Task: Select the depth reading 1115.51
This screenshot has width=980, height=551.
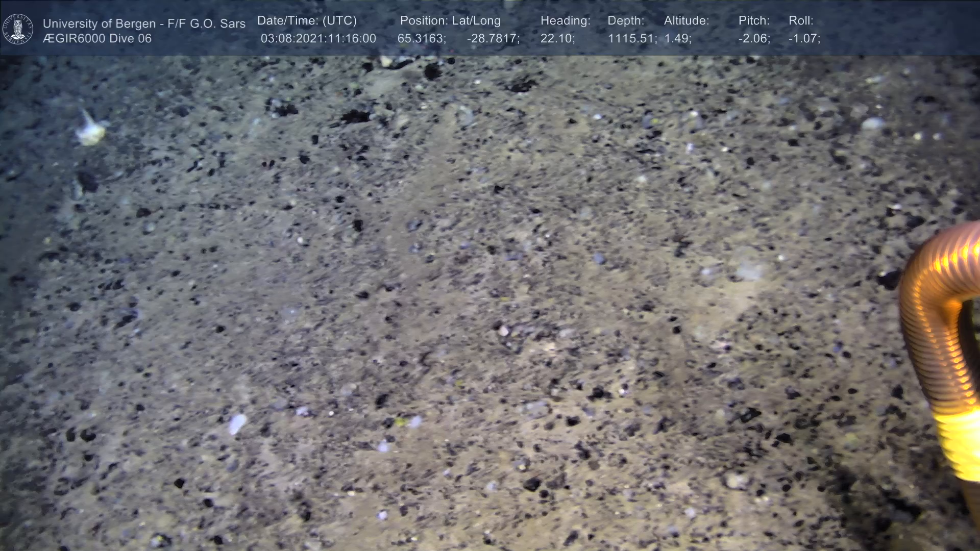Action: 632,39
